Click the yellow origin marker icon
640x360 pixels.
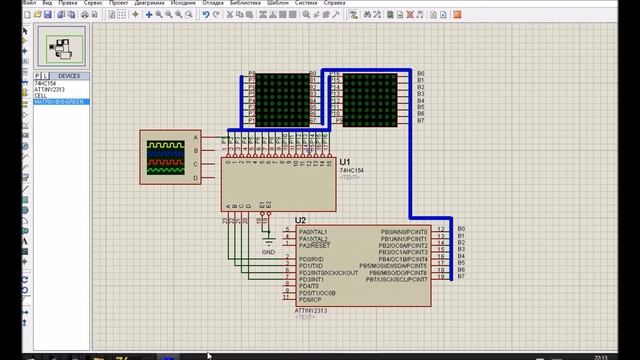click(135, 15)
